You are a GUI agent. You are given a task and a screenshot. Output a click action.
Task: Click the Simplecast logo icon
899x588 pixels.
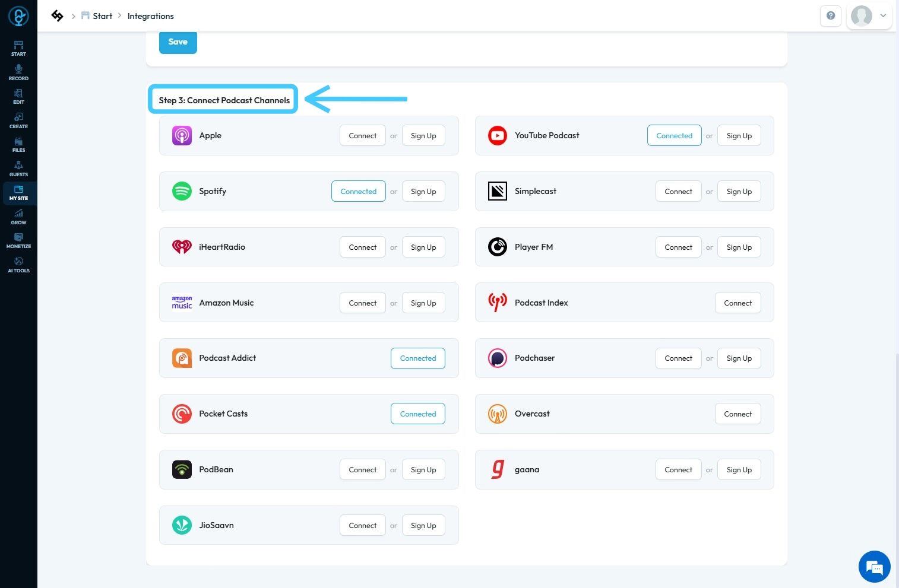tap(498, 191)
